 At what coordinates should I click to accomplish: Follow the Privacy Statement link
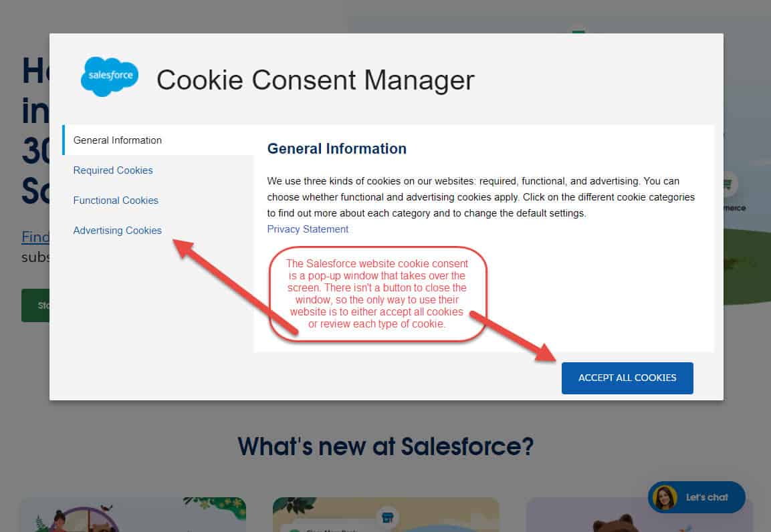308,229
